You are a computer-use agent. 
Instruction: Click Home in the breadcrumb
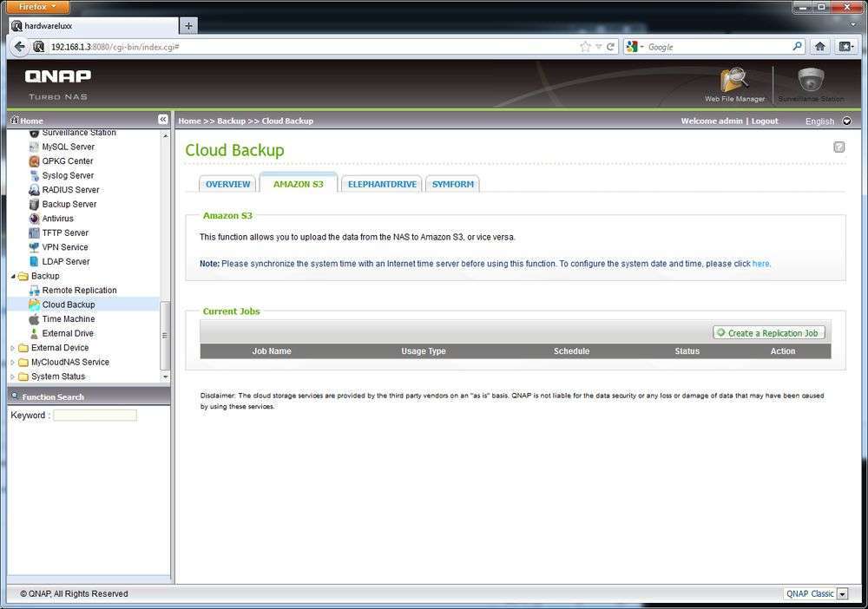point(189,121)
